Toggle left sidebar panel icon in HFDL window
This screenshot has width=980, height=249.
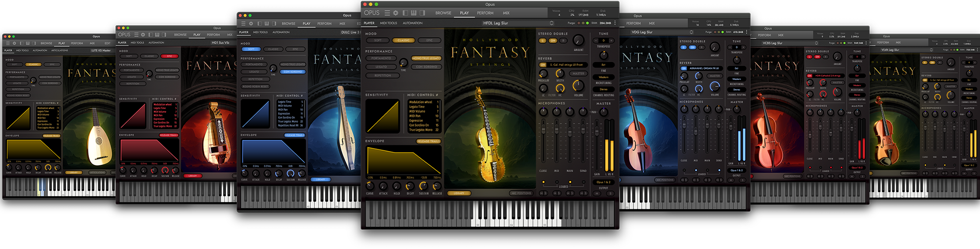tap(405, 13)
